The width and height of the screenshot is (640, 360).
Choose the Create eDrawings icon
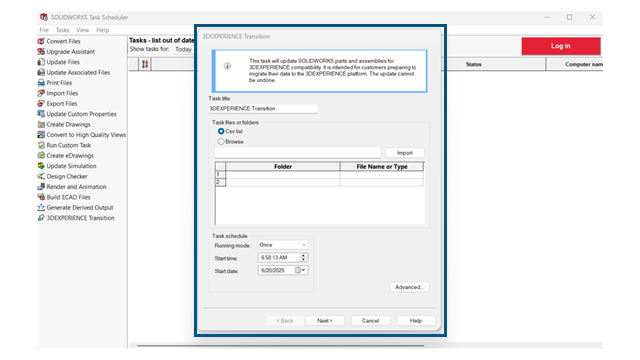(x=41, y=156)
